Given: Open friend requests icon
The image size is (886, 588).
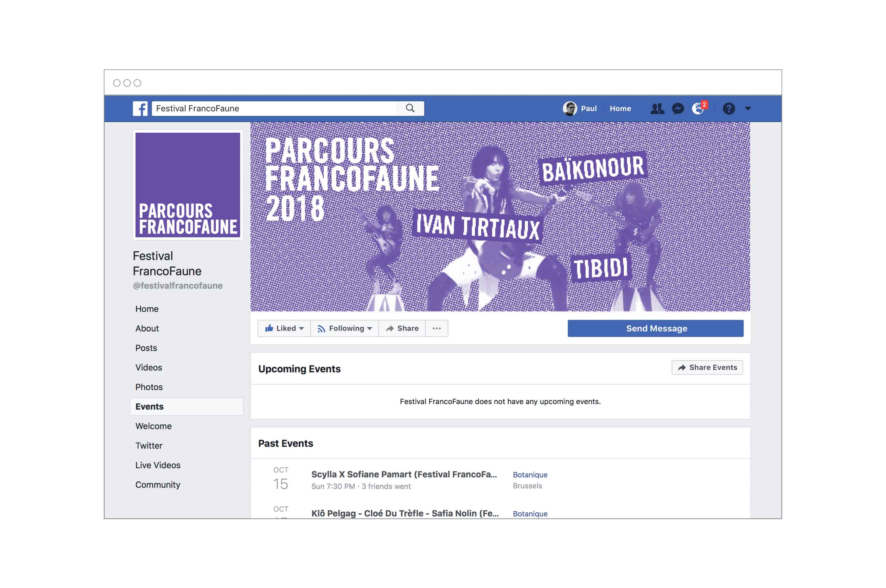Looking at the screenshot, I should tap(657, 109).
